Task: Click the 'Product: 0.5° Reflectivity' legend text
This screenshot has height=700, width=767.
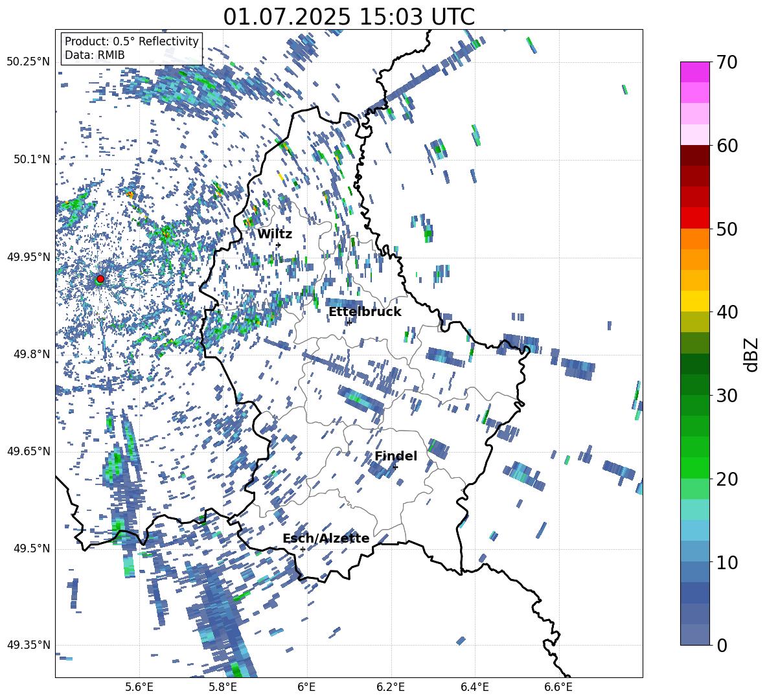Action: [132, 41]
